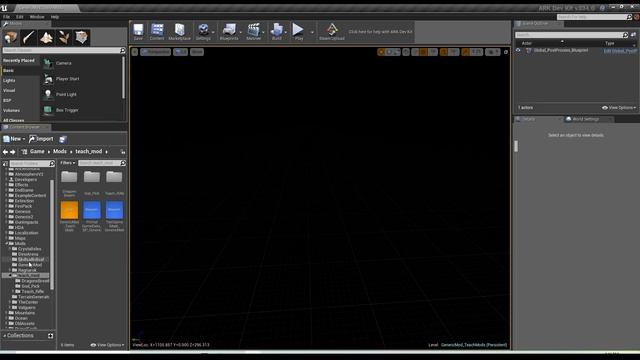Viewport: 640px width, 360px height.
Task: Select the Lights category in Place mode
Action: click(9, 80)
